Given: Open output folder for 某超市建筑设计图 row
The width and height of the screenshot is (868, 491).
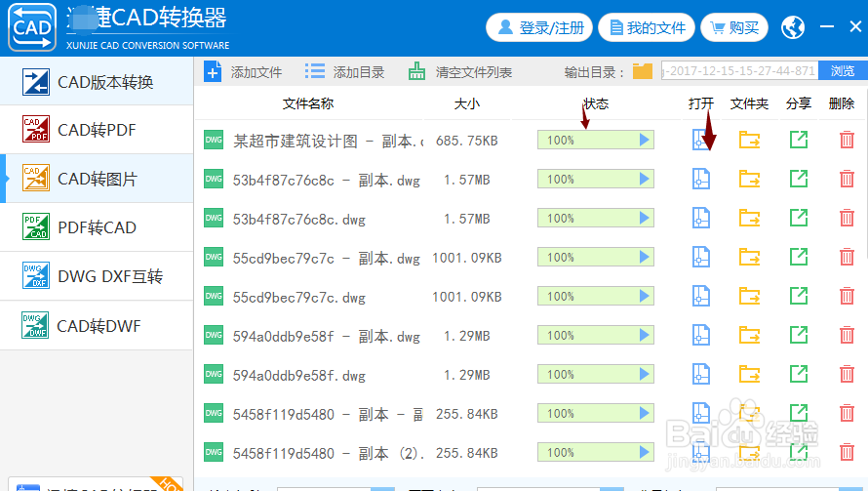Looking at the screenshot, I should click(x=750, y=140).
